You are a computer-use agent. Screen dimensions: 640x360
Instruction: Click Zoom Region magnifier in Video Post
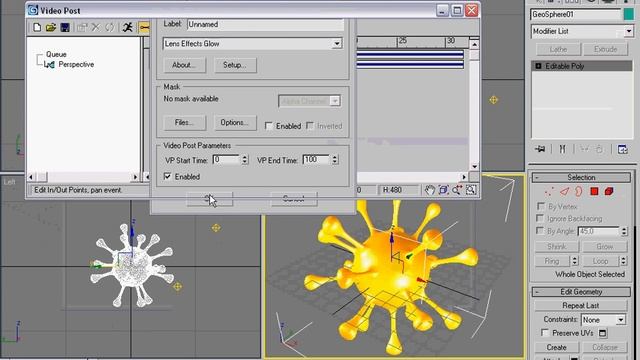click(x=471, y=190)
